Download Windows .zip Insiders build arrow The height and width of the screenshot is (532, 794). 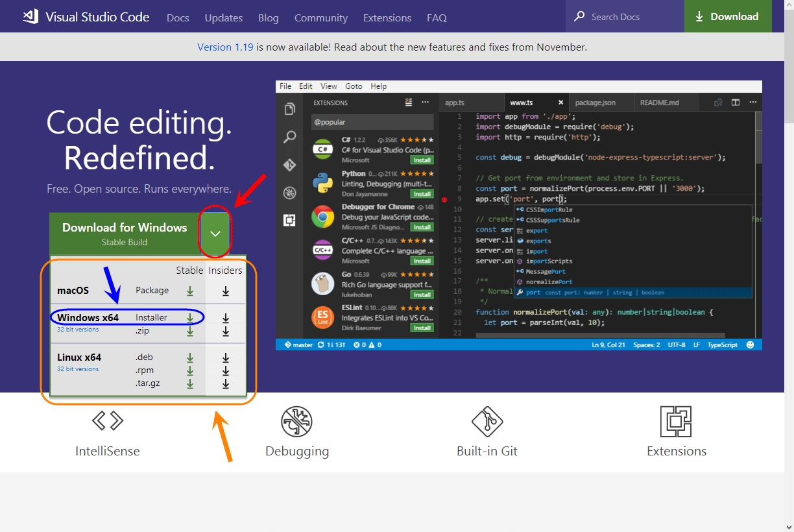point(226,331)
